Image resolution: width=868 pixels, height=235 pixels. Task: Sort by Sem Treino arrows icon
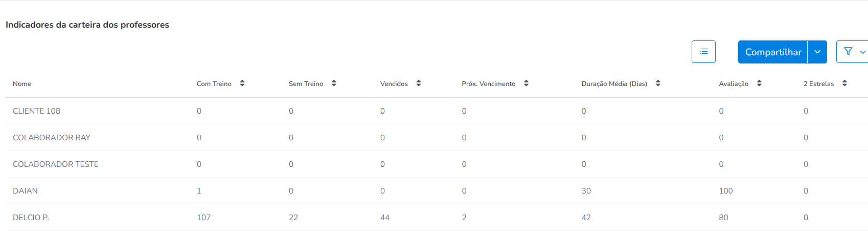click(x=334, y=83)
